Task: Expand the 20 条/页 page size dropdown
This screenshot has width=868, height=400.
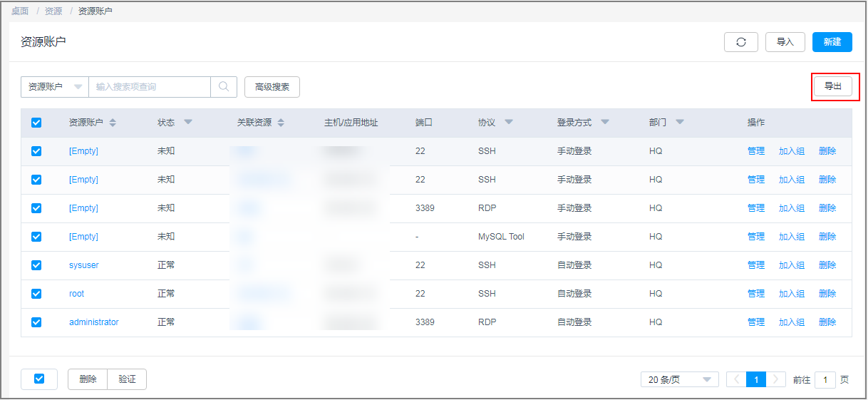Action: (x=679, y=379)
